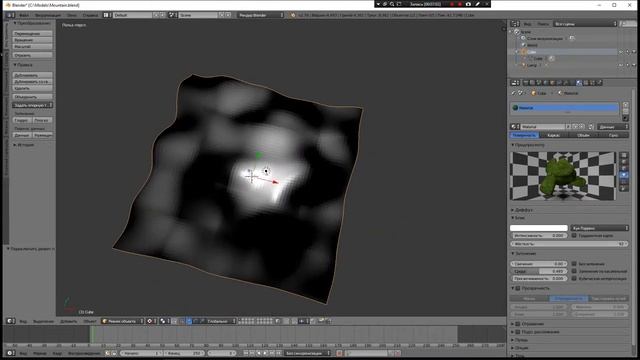Enable Затенение по касательной checkbox
This screenshot has height=360, width=640.
pyautogui.click(x=574, y=271)
